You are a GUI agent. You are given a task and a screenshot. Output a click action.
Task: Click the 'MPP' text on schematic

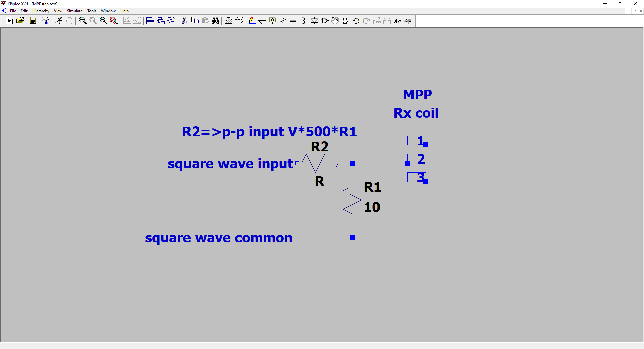tap(417, 95)
